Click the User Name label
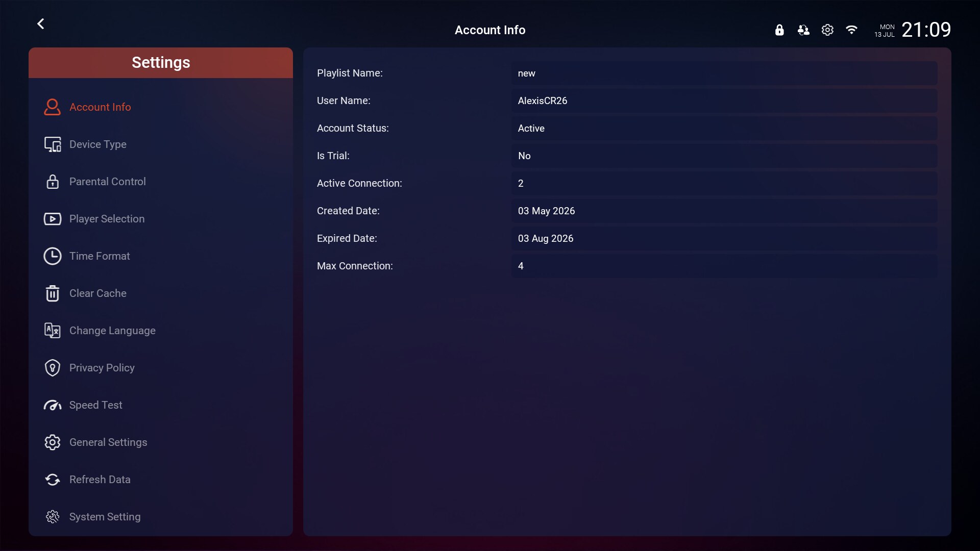Viewport: 980px width, 551px height. coord(344,101)
